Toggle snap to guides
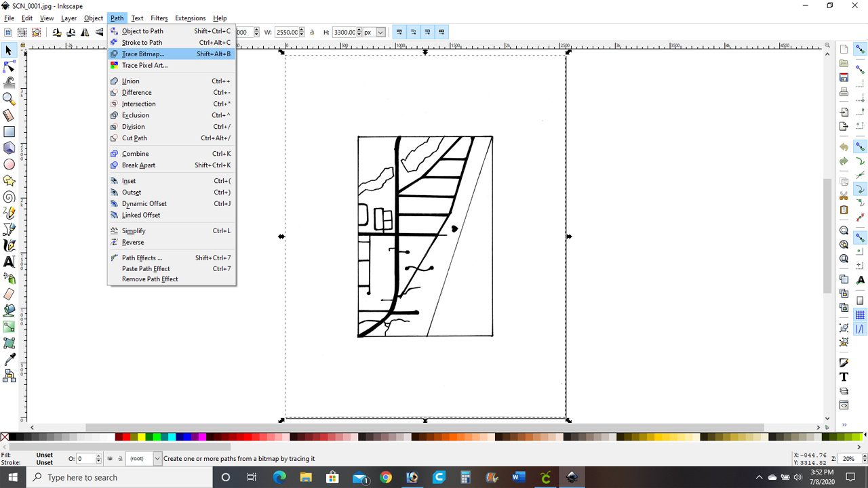Viewport: 868px width, 488px height. tap(860, 329)
